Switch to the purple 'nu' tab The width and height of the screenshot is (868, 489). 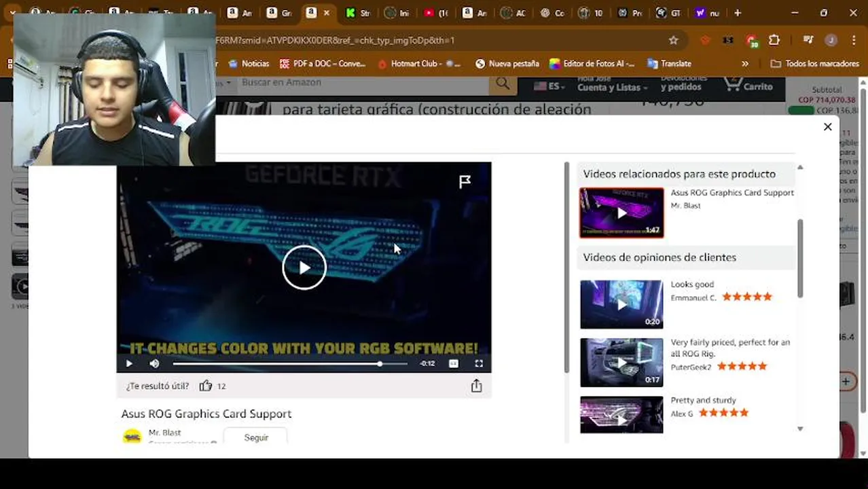click(x=707, y=13)
